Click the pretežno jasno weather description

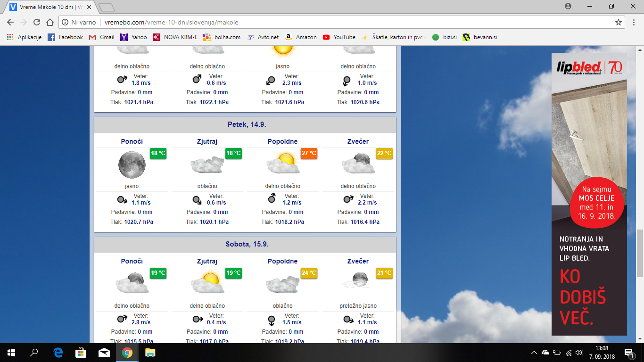(358, 306)
